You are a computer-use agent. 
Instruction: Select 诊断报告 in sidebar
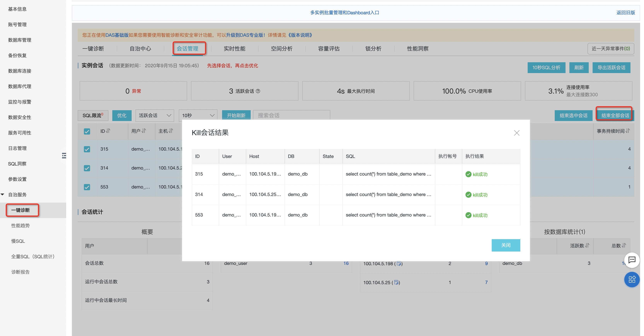click(20, 272)
